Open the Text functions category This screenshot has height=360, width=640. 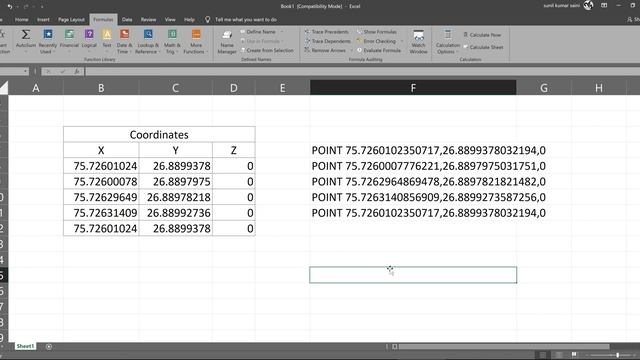(x=107, y=41)
